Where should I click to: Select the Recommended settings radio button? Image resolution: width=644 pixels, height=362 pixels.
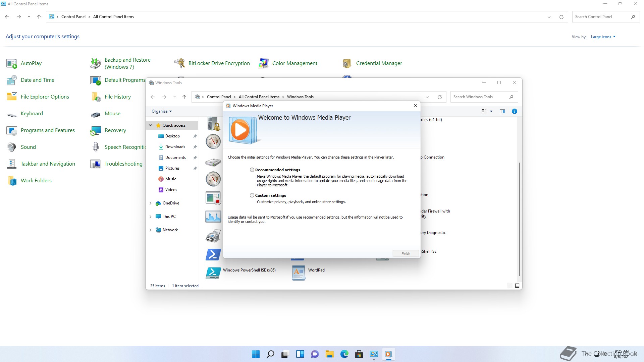click(252, 170)
